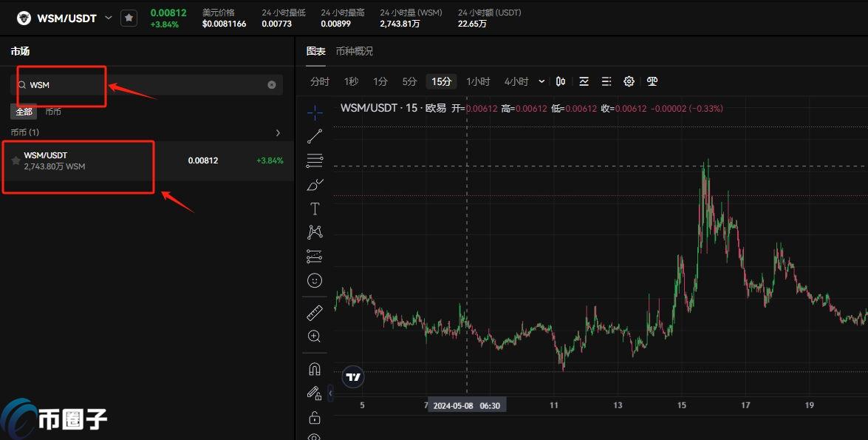Switch to the 币种概况 tab
This screenshot has height=440, width=868.
[355, 51]
